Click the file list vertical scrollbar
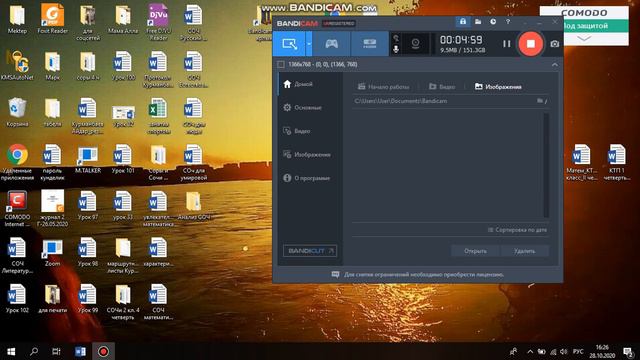640x360 pixels. 546,165
